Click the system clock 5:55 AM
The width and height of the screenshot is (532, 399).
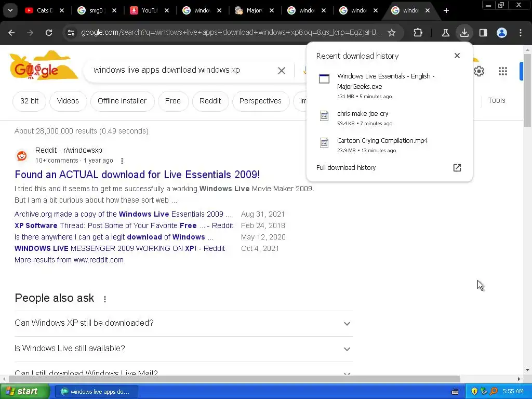pyautogui.click(x=513, y=392)
